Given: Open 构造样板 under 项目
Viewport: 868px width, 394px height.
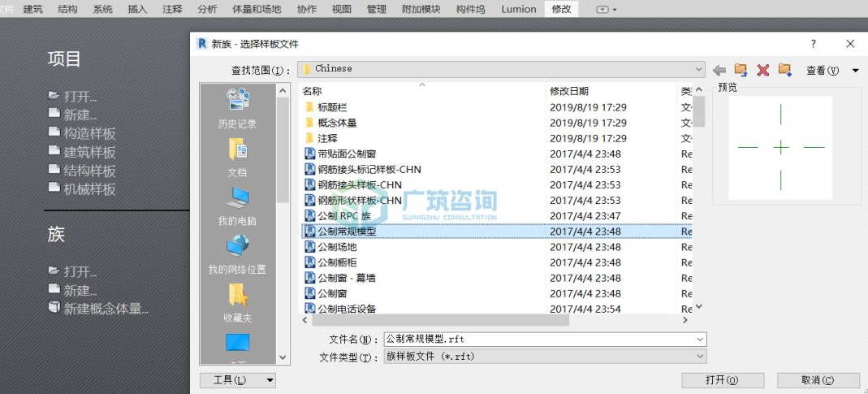Looking at the screenshot, I should tap(89, 133).
